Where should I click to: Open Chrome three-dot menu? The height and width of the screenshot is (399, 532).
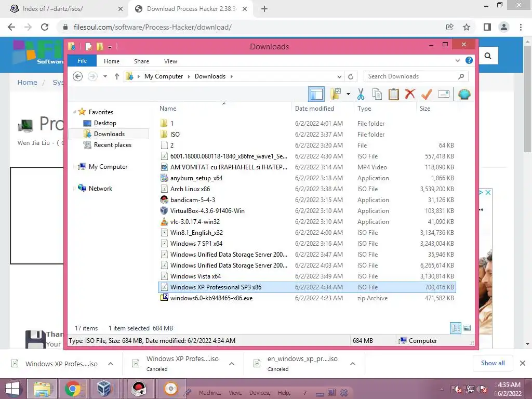[x=521, y=27]
